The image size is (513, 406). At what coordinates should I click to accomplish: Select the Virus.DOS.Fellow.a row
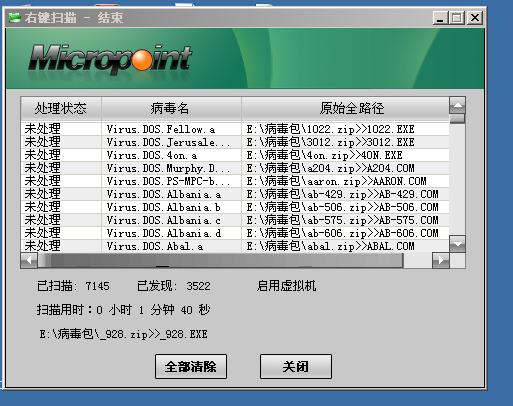pyautogui.click(x=235, y=129)
